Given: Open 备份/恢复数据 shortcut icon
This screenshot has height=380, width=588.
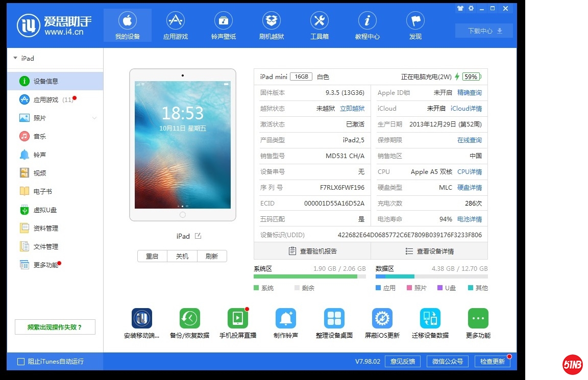Looking at the screenshot, I should [x=190, y=318].
